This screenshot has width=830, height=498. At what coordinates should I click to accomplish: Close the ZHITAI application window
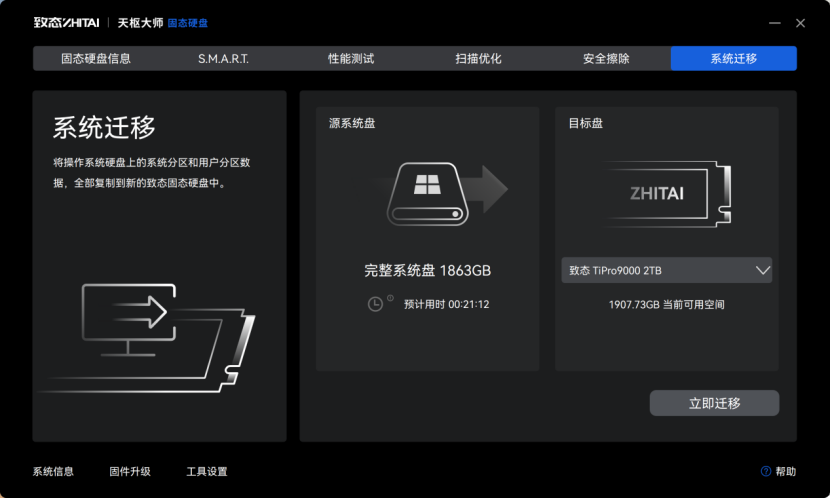(x=800, y=23)
